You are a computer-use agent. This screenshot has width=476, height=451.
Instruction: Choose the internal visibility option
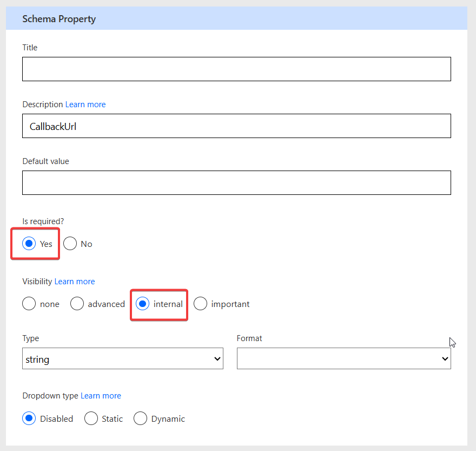(143, 304)
